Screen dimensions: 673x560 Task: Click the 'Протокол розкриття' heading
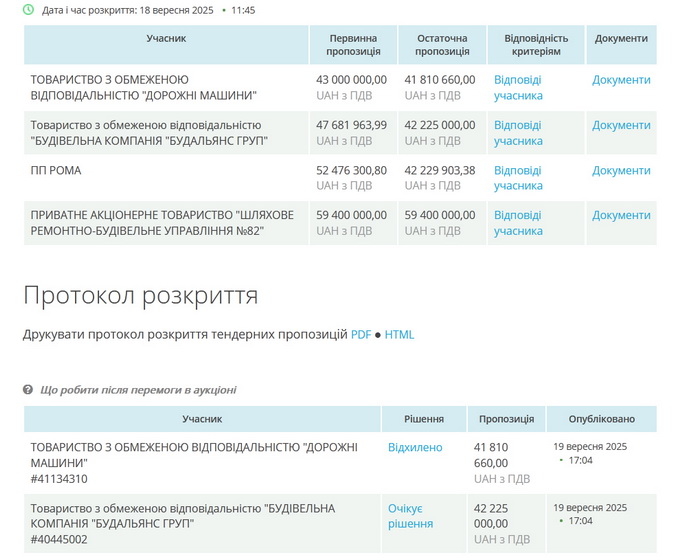coord(140,296)
